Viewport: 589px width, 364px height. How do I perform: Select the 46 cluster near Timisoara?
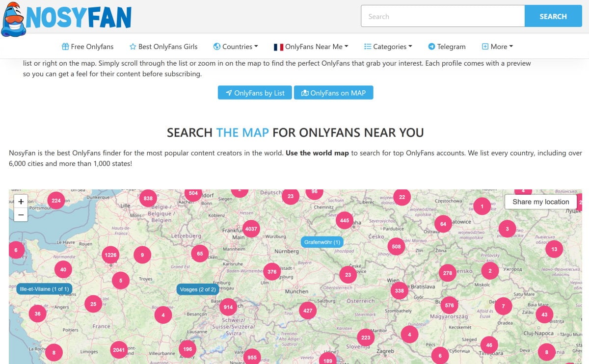[489, 345]
